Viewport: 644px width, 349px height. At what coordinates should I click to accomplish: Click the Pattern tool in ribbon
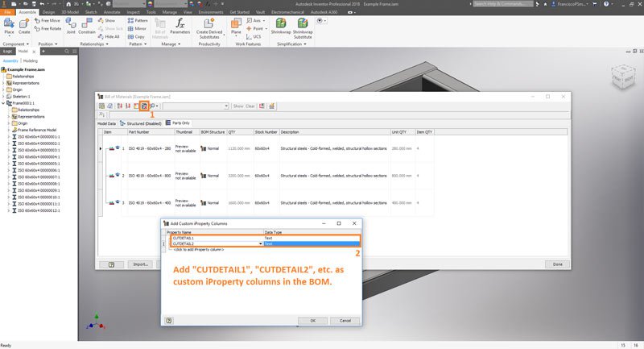pyautogui.click(x=138, y=20)
